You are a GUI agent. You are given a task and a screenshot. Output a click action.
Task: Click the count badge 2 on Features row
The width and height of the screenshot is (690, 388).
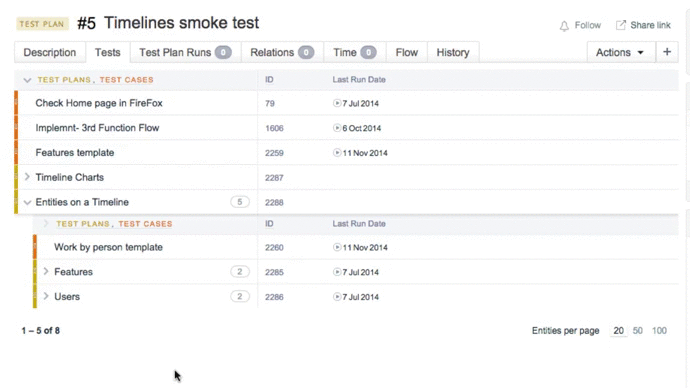(x=240, y=271)
